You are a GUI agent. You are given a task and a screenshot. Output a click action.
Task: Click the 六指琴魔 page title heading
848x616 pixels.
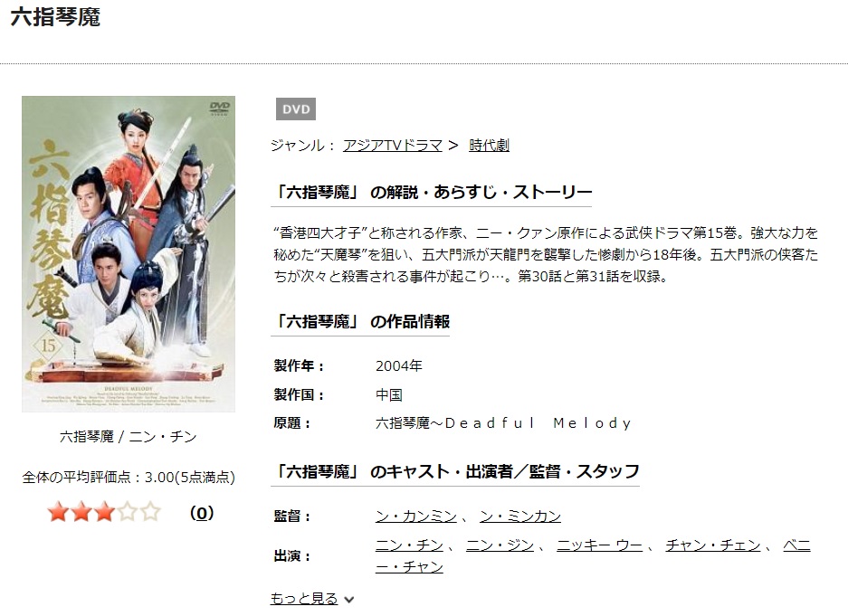(56, 17)
